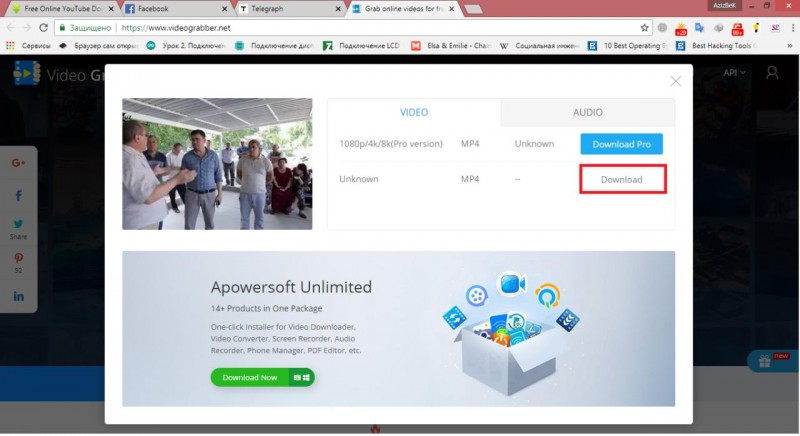
Task: Close the Telegraph browser tab
Action: pyautogui.click(x=338, y=9)
